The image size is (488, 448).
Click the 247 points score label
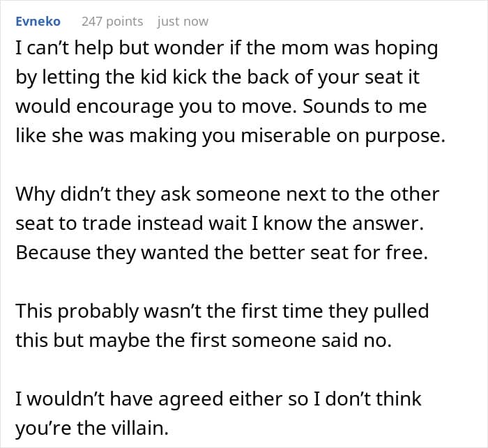click(x=112, y=21)
